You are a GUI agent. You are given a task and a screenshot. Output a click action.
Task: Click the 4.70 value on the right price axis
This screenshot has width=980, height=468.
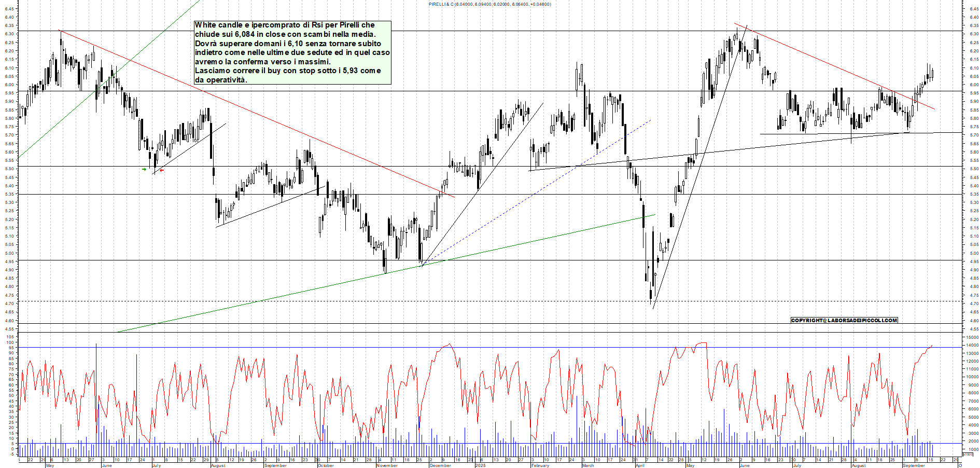pyautogui.click(x=974, y=304)
